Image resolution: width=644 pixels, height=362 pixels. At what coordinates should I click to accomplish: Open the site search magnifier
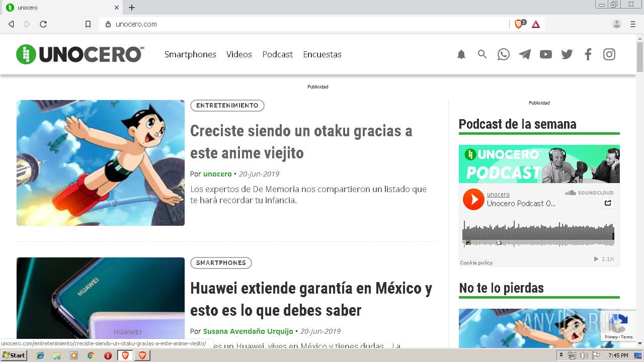pos(482,54)
